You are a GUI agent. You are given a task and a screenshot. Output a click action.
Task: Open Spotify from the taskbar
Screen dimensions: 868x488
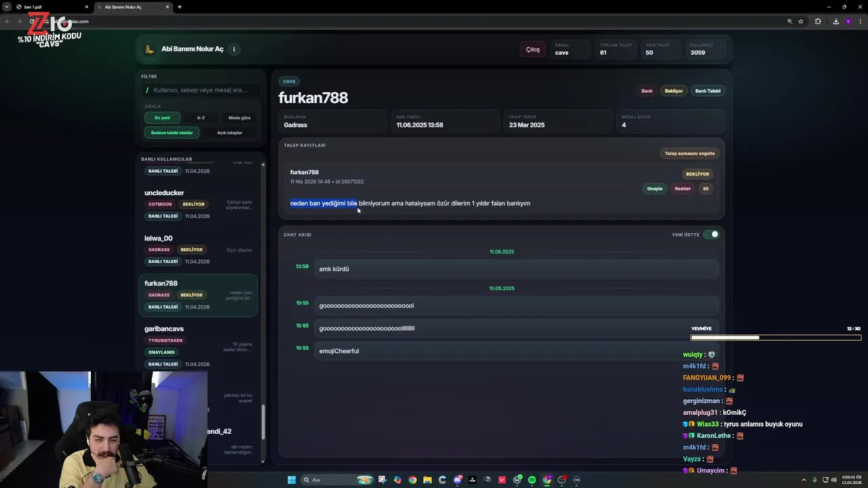pyautogui.click(x=532, y=480)
